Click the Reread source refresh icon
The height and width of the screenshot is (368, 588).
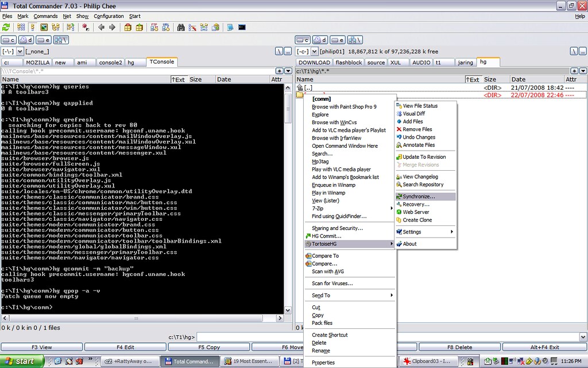(6, 27)
